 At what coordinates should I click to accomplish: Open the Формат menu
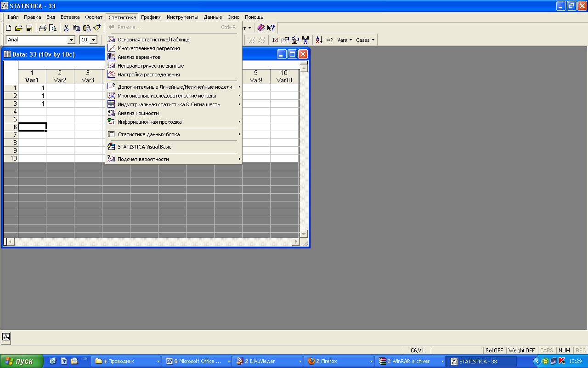coord(94,17)
